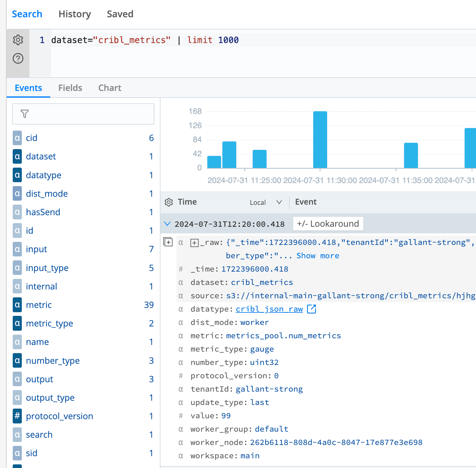Click the filter funnel icon
Image resolution: width=476 pixels, height=468 pixels.
click(x=25, y=114)
